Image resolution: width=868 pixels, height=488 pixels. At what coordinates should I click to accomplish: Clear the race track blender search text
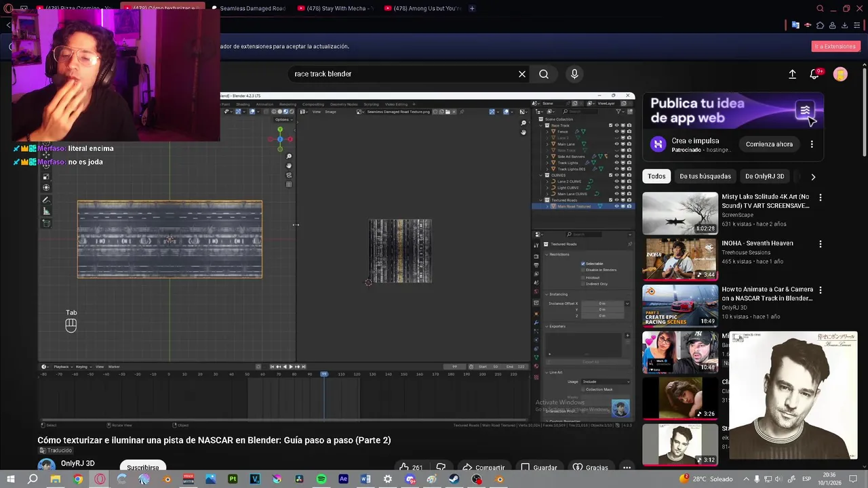[x=522, y=74]
